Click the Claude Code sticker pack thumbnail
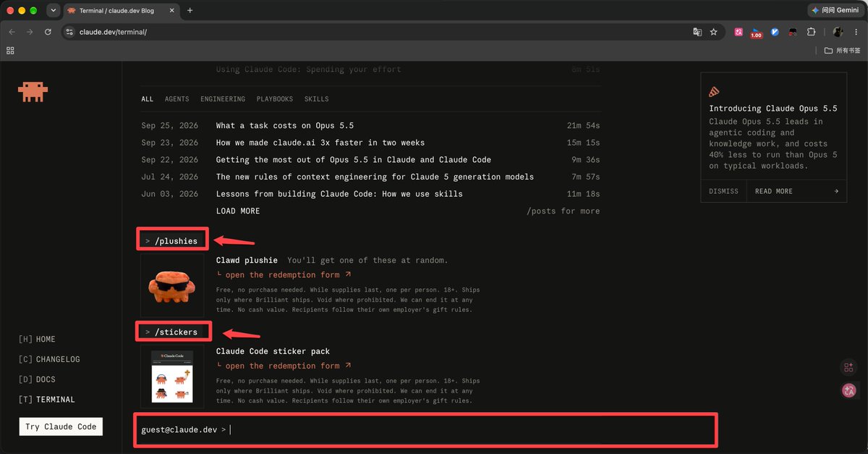 [x=172, y=376]
